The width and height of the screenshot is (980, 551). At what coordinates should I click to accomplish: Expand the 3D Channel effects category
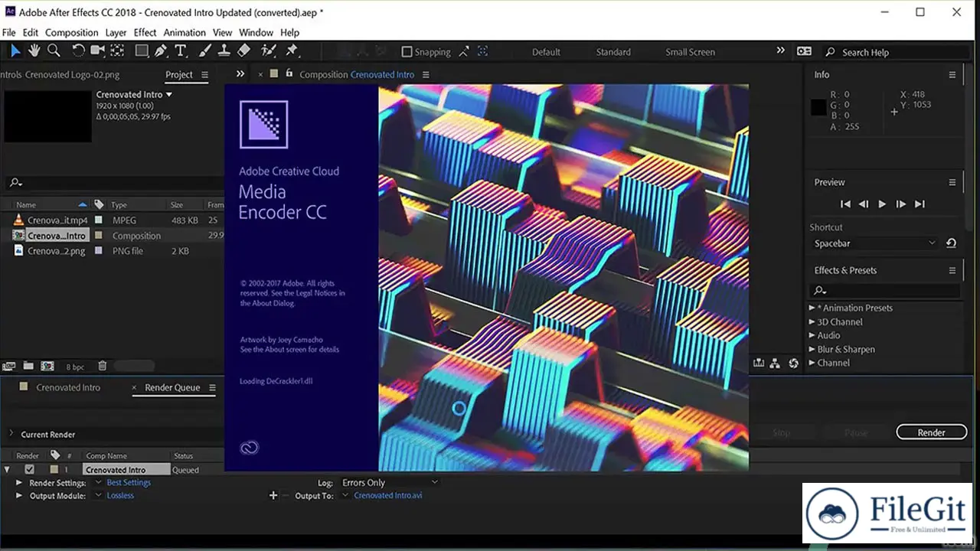tap(812, 322)
